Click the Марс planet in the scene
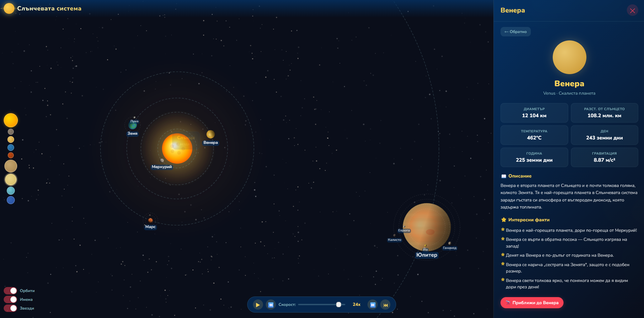This screenshot has width=644, height=318. 151,220
